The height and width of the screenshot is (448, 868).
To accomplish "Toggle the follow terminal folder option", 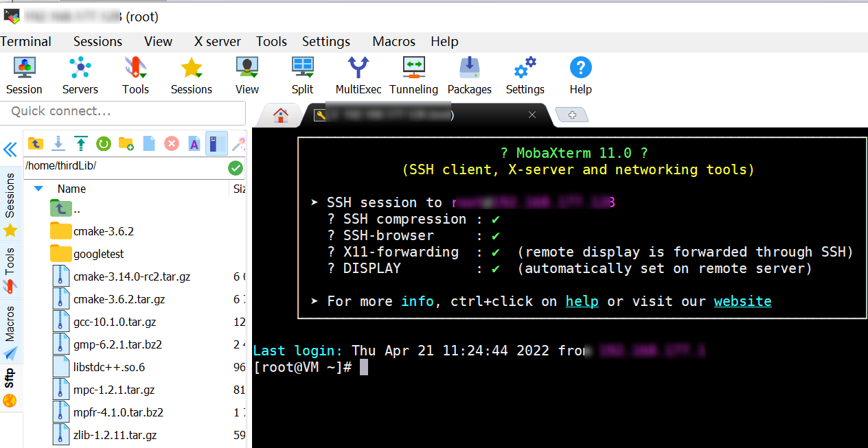I will [217, 144].
